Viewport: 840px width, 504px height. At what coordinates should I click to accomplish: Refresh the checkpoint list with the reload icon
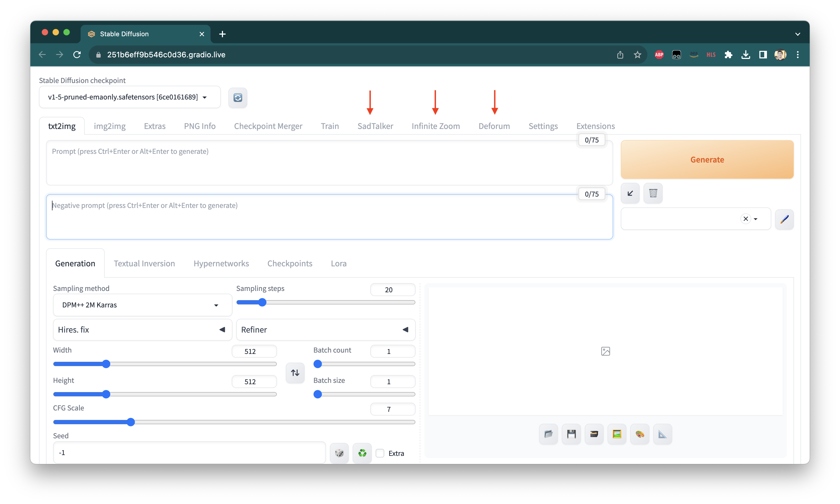pos(238,98)
